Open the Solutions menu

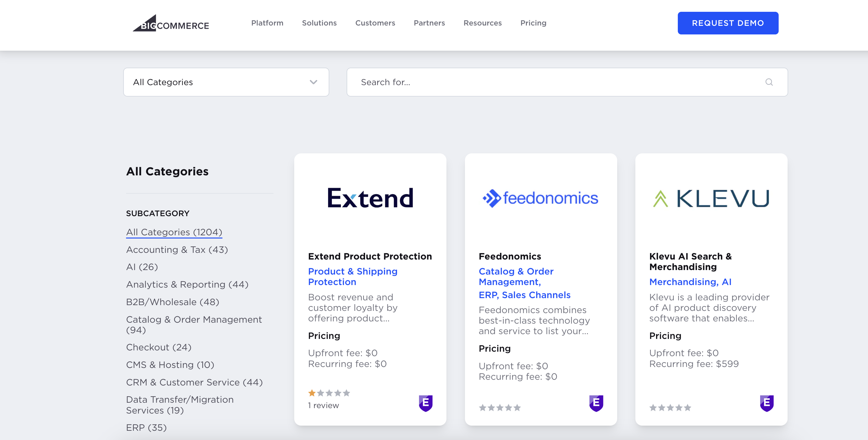(319, 23)
